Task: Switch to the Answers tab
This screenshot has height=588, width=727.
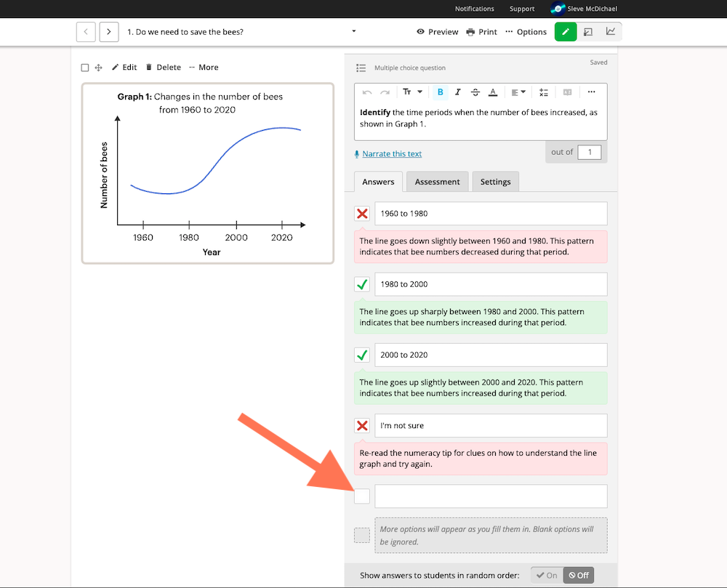Action: 378,182
